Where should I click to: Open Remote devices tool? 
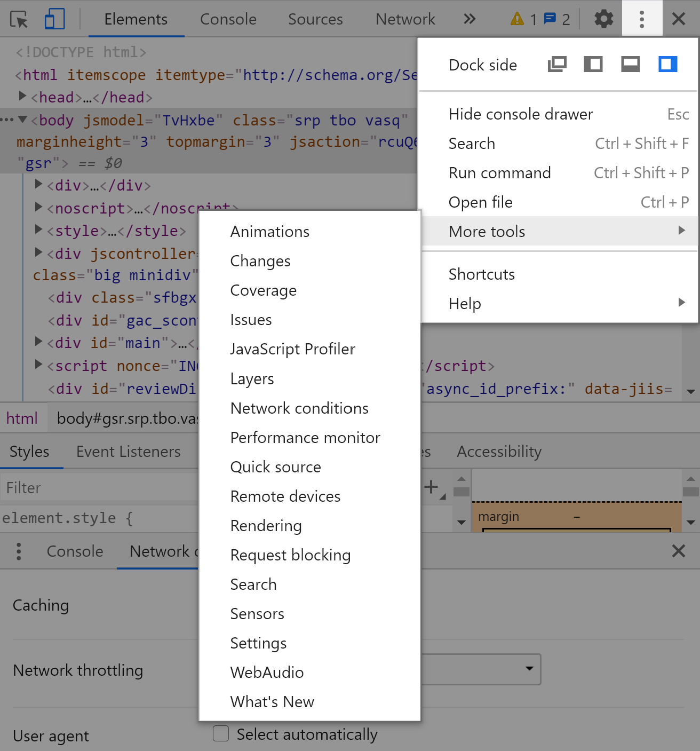click(x=309, y=496)
